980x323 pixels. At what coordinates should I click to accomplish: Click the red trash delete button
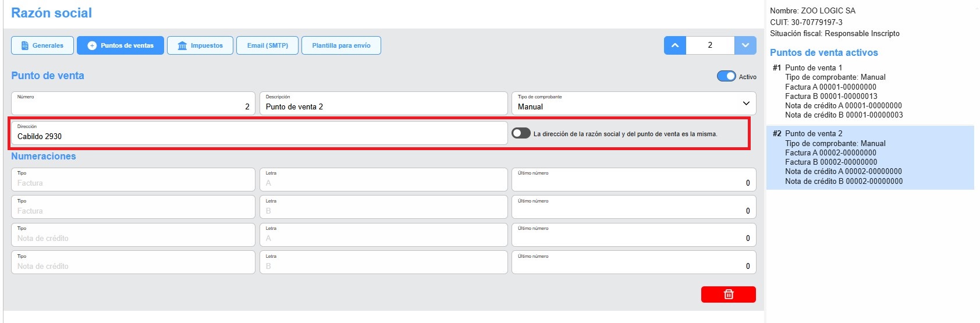(x=728, y=294)
